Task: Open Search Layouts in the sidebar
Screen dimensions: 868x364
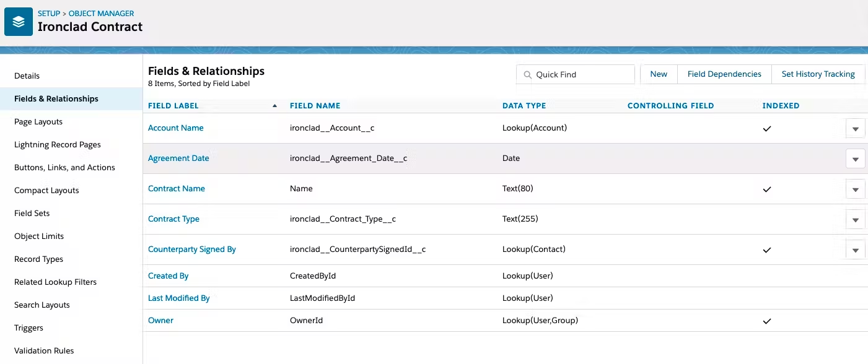Action: pos(42,305)
